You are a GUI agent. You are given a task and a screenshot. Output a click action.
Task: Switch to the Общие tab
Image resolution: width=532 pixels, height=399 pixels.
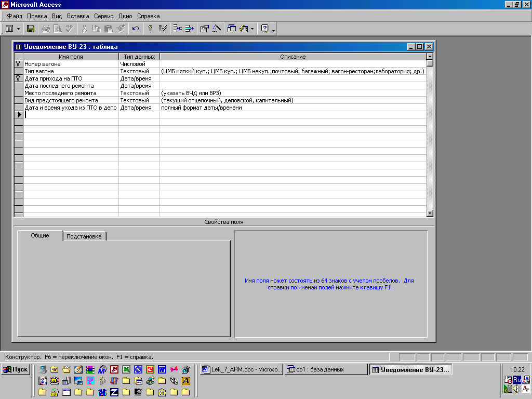(x=40, y=235)
